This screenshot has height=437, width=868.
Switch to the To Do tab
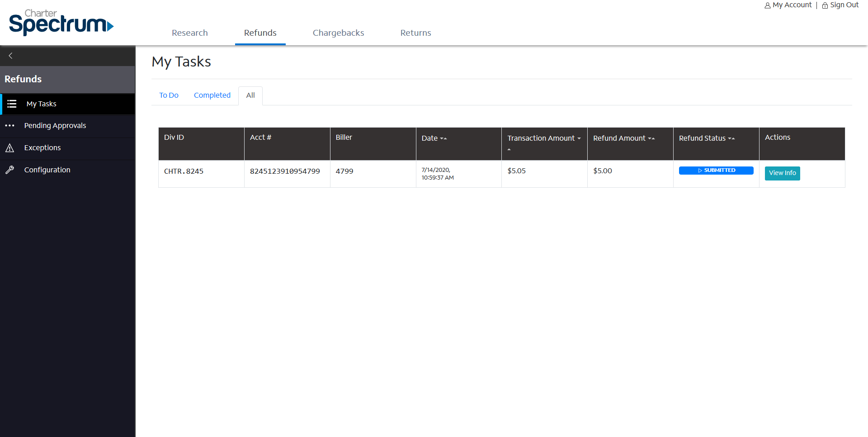point(169,95)
